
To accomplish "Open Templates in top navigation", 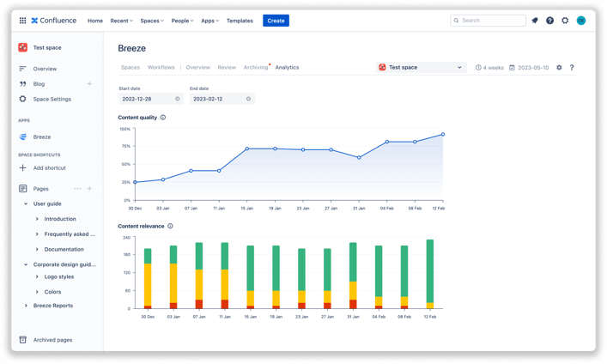I will click(240, 21).
